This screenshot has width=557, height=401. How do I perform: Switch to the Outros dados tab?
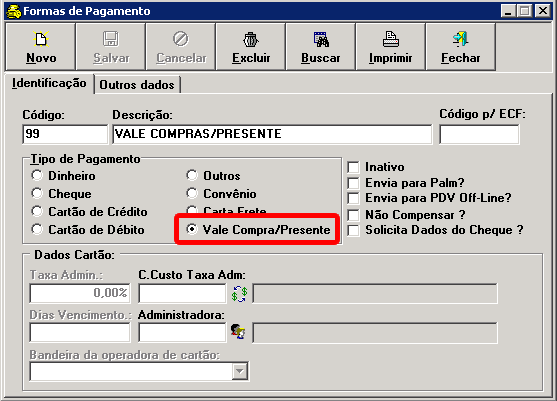click(137, 85)
